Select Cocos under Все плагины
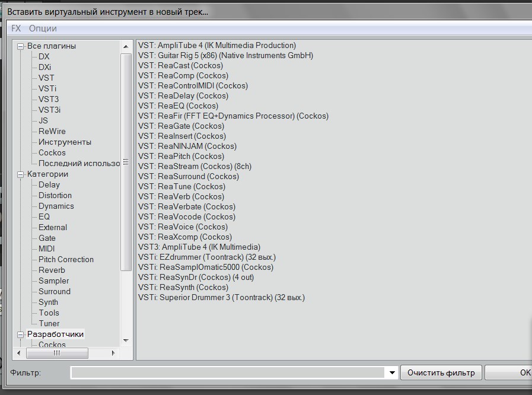 pos(52,152)
